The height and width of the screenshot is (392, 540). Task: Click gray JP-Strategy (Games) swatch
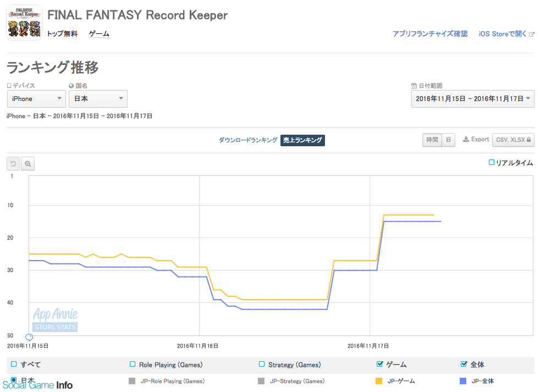[261, 381]
